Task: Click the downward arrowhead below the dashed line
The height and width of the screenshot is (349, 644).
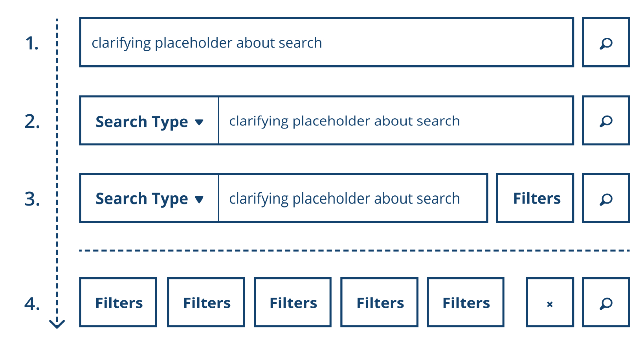Action: pyautogui.click(x=57, y=324)
